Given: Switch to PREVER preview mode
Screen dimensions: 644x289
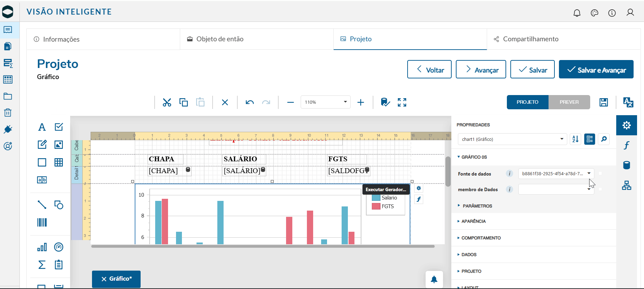Looking at the screenshot, I should (x=569, y=102).
